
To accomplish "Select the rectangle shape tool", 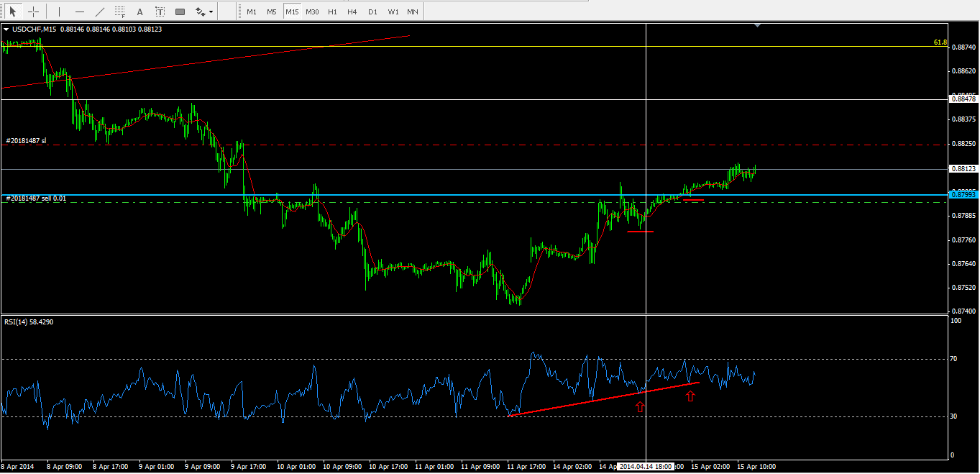I will click(x=180, y=12).
